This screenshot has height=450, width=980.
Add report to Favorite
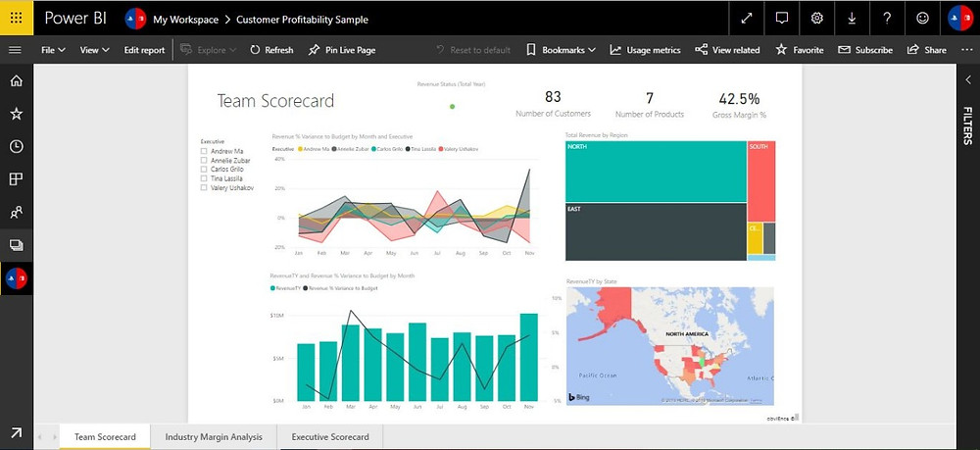800,50
